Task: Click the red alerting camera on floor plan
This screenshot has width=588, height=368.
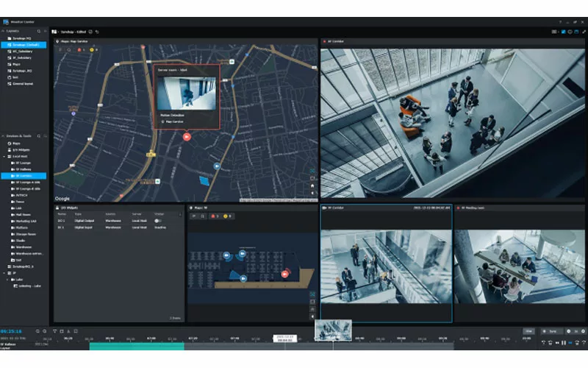Action: point(285,274)
